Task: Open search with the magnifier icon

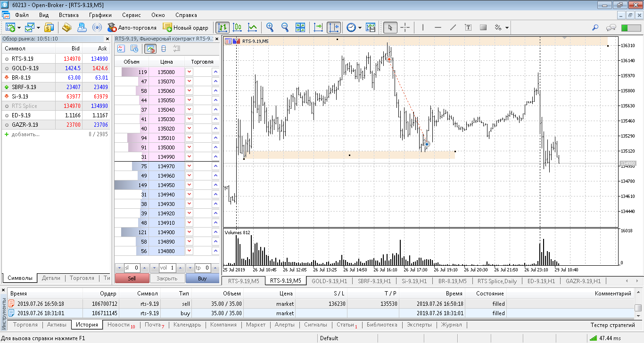Action: [x=595, y=27]
